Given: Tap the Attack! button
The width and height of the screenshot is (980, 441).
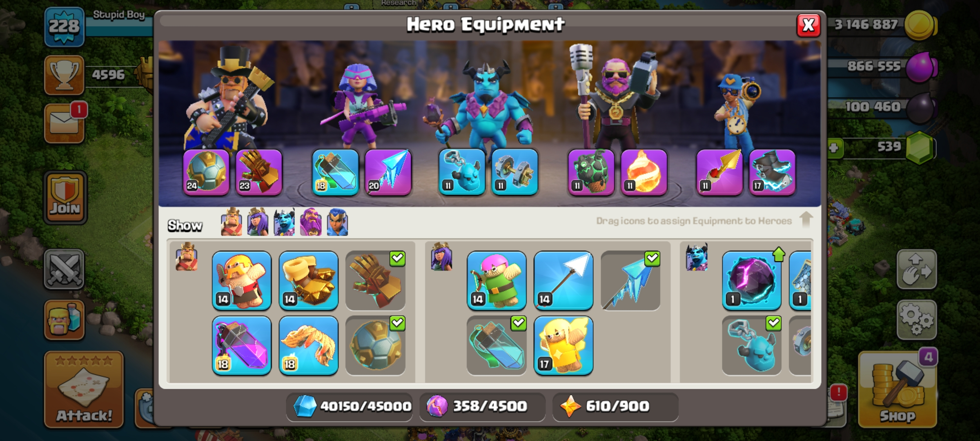Looking at the screenshot, I should (x=84, y=390).
